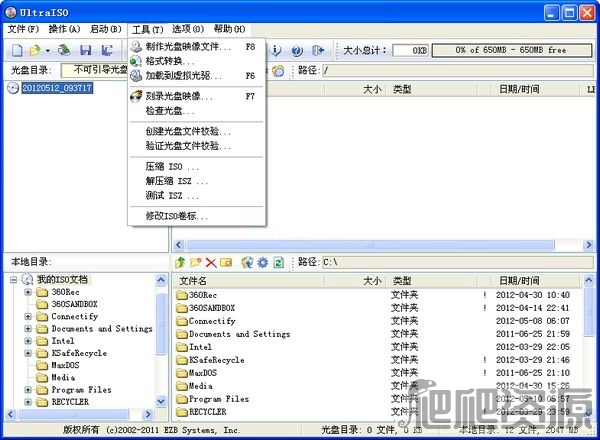Click the Help question mark icon
The height and width of the screenshot is (440, 600).
point(297,50)
